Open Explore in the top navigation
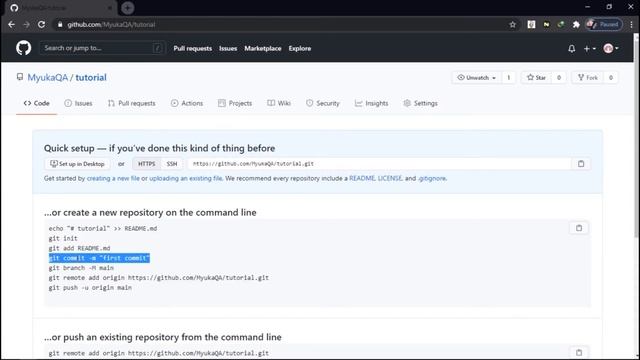This screenshot has width=640, height=360. click(300, 48)
